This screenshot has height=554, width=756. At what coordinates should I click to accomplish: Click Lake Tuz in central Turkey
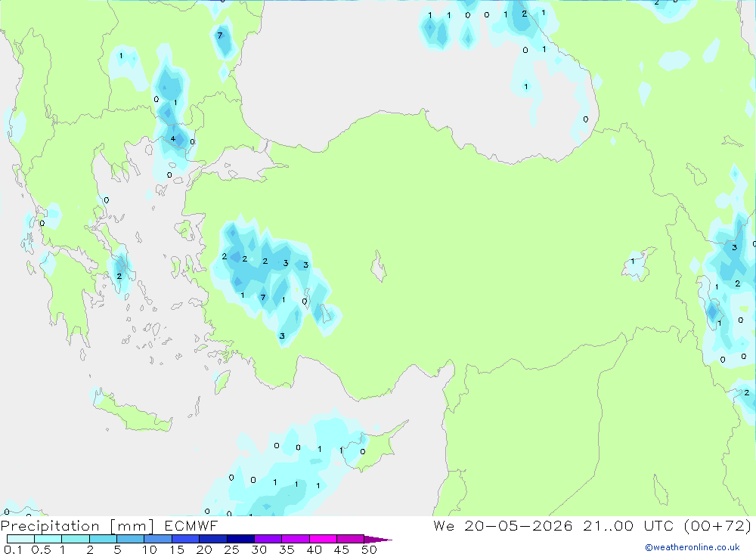tap(379, 266)
